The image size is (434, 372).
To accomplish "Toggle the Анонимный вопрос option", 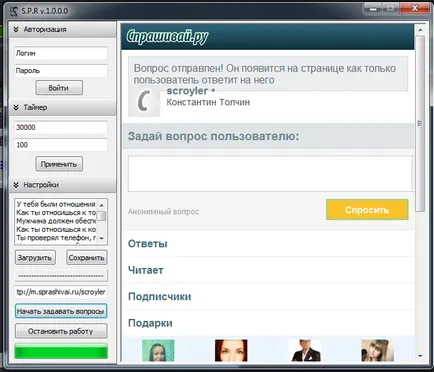I will click(x=163, y=212).
